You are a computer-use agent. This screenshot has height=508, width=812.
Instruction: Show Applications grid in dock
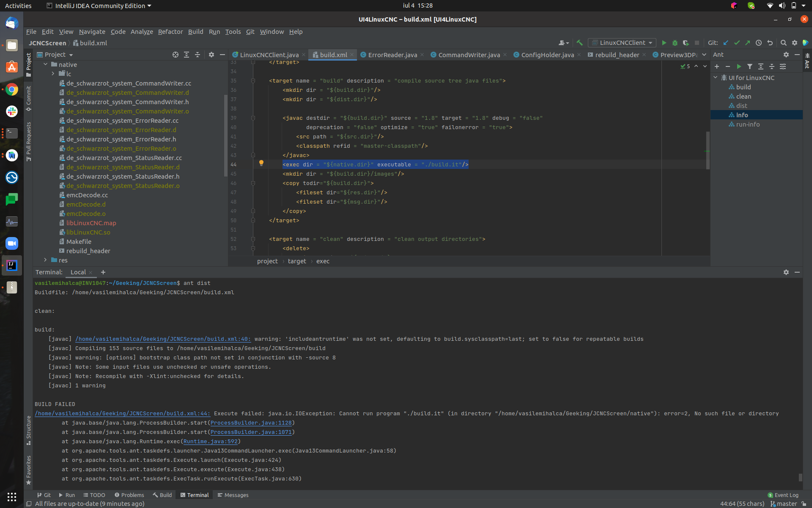pos(12,497)
